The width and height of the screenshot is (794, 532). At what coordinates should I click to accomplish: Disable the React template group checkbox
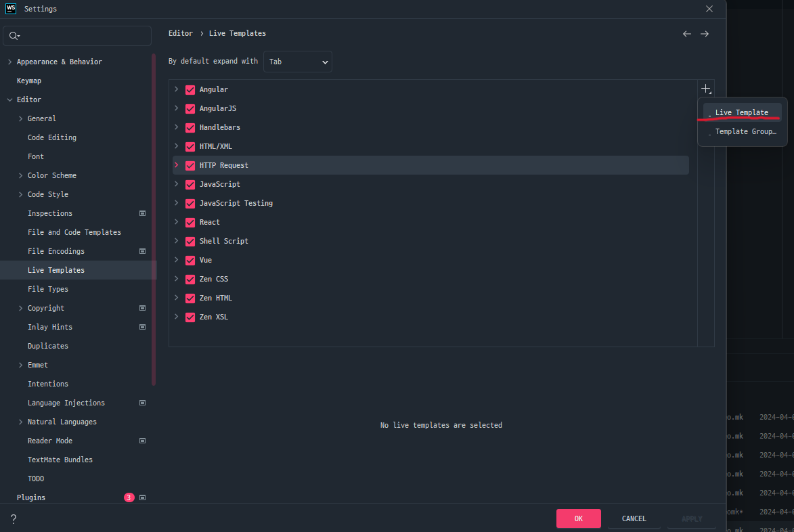[x=190, y=222]
